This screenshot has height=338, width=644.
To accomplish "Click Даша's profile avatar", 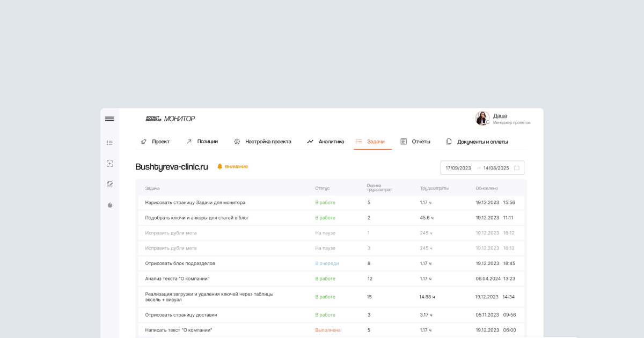I will pos(482,119).
